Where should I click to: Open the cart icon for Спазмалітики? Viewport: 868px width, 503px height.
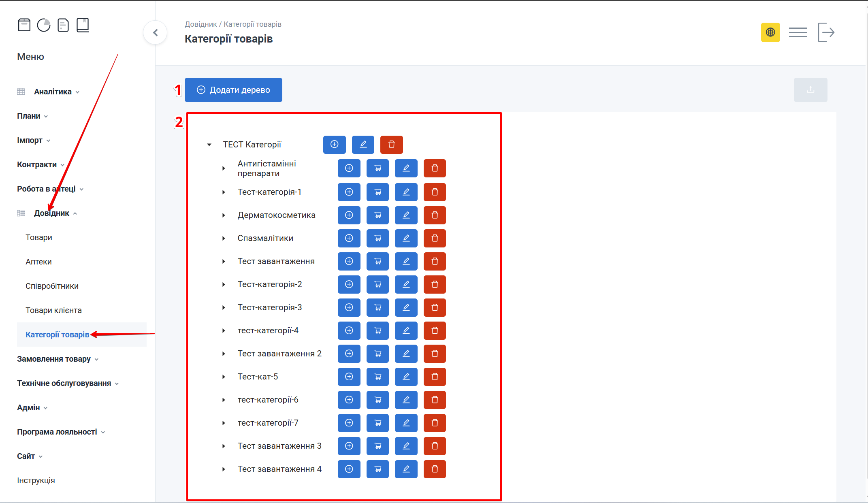(x=377, y=238)
